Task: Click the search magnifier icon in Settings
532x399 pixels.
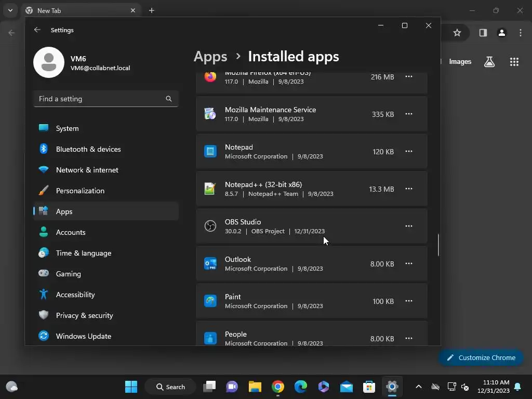Action: tap(169, 99)
